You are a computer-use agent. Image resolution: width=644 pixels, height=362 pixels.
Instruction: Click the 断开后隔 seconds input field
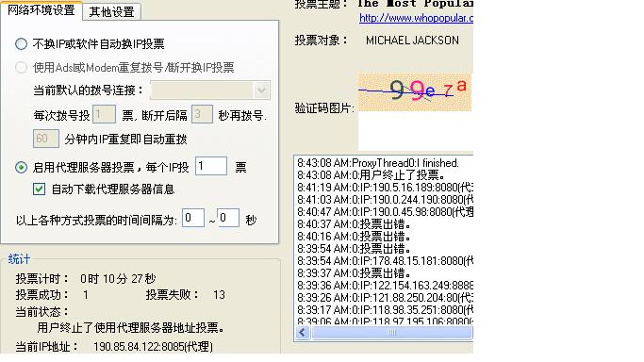click(x=202, y=114)
